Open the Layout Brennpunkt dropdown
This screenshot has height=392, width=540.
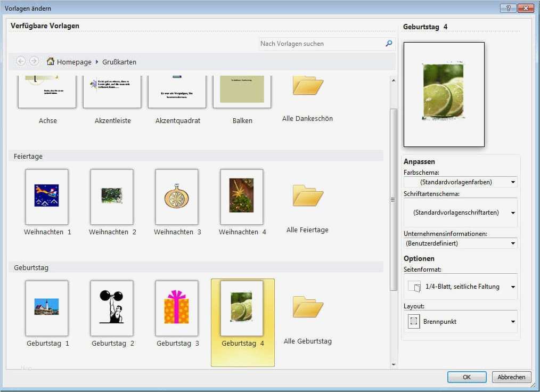point(461,321)
